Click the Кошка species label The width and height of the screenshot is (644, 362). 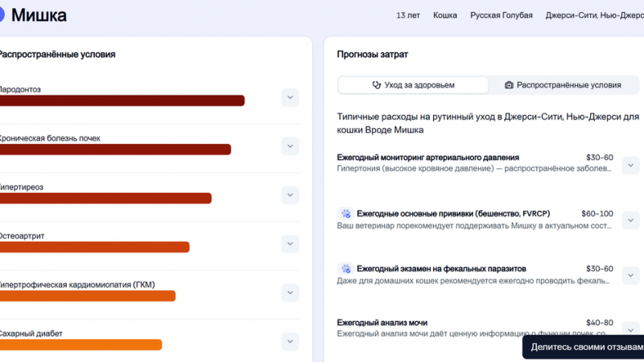tap(445, 15)
